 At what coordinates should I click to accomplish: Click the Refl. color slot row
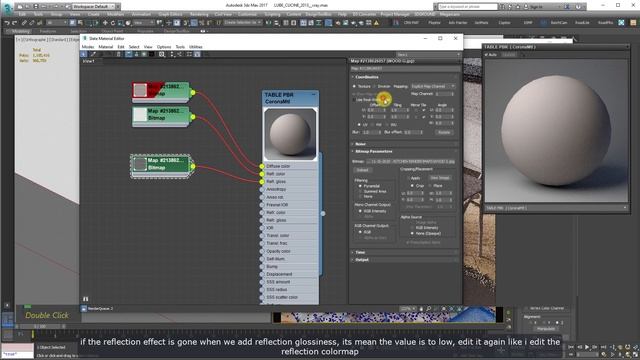(x=290, y=174)
